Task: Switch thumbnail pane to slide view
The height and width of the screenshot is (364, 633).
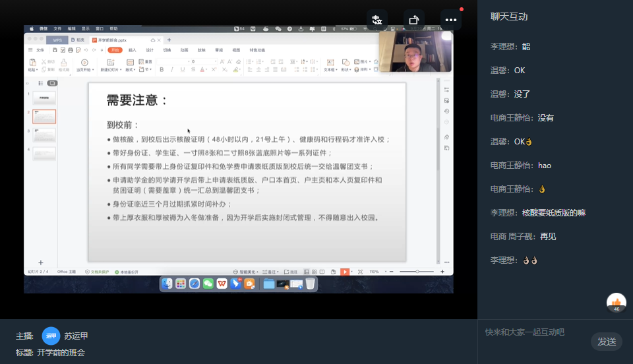Action: (53, 83)
